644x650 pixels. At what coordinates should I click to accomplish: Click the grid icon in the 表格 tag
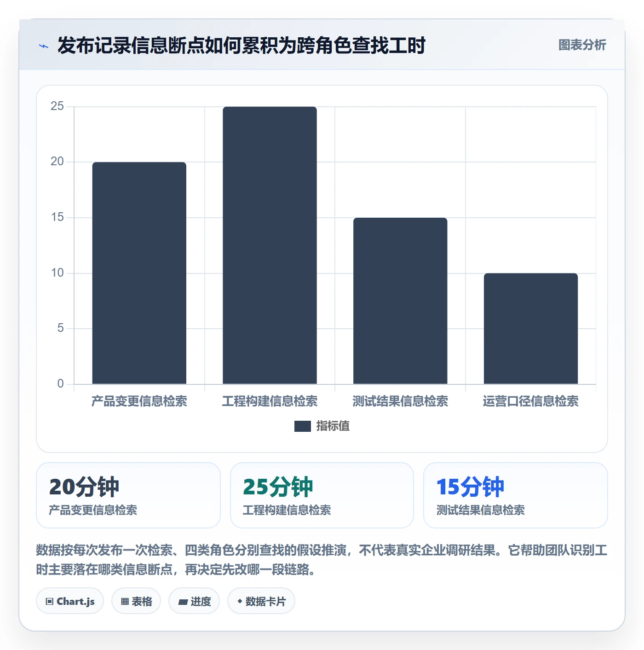(125, 602)
